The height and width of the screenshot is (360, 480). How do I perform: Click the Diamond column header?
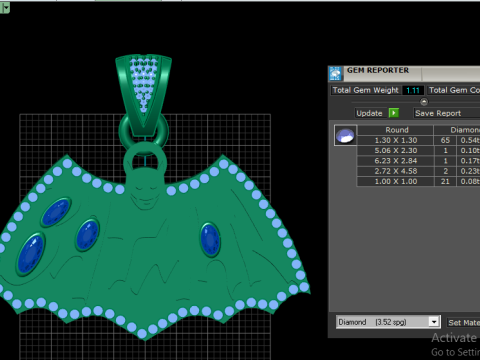457,130
